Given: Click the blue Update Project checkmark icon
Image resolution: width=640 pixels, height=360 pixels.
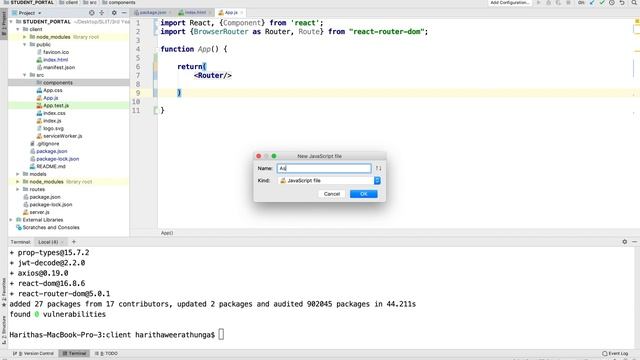Looking at the screenshot, I should click(592, 3).
